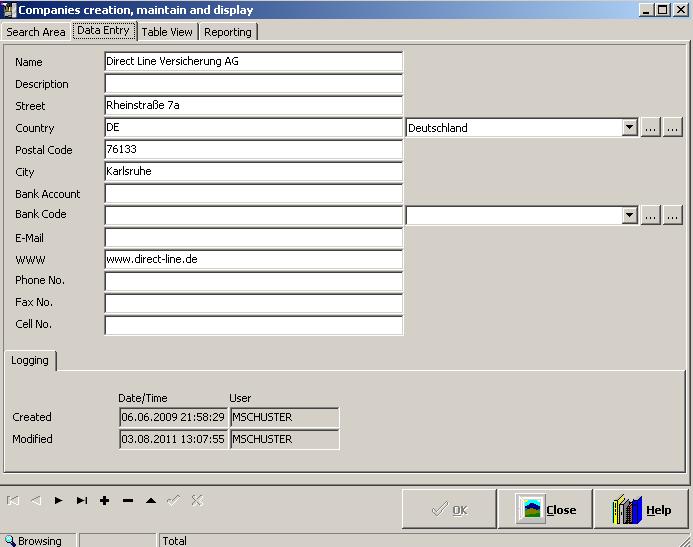Click Created date 06.06.2009 21:58:29
Viewport: 693px width, 547px height.
(x=173, y=417)
